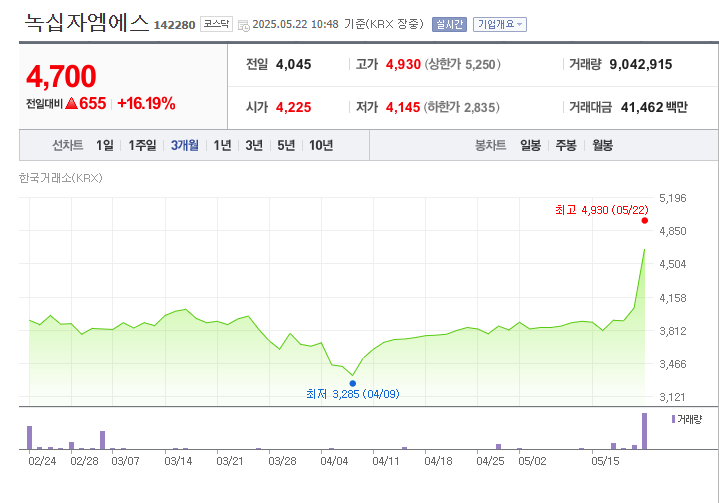
Task: Click the 하한가 2,835 text
Action: pos(461,107)
